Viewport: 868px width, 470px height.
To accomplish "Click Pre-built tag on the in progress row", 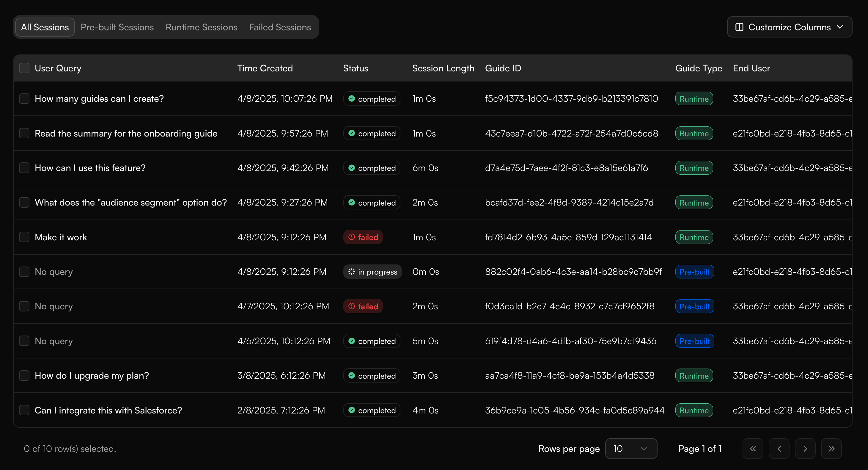I will 694,272.
